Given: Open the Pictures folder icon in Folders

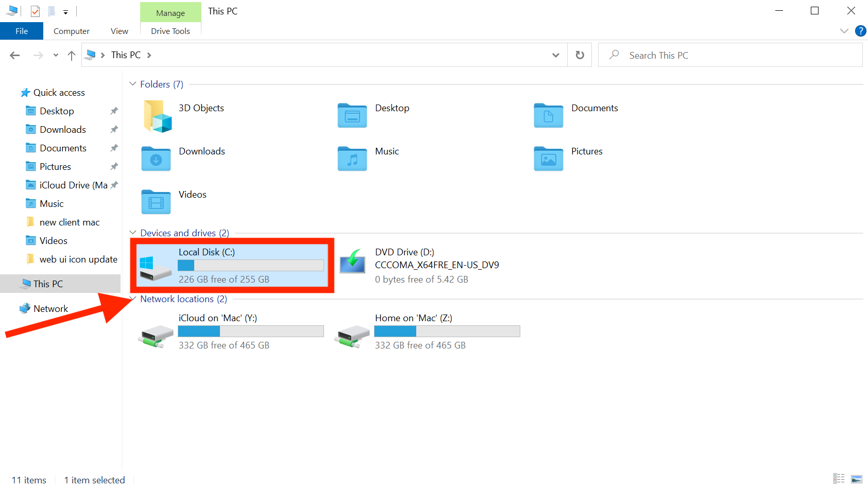Looking at the screenshot, I should click(x=549, y=159).
